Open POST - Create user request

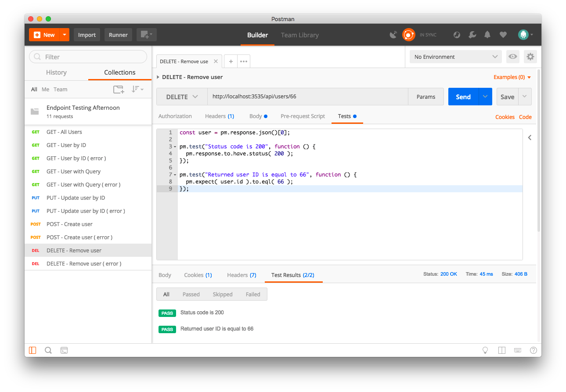88,224
